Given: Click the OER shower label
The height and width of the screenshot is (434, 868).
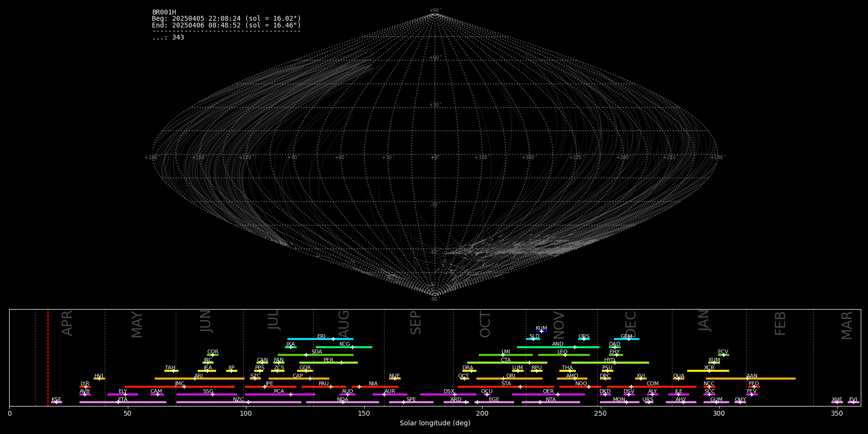Looking at the screenshot, I should pyautogui.click(x=548, y=392).
